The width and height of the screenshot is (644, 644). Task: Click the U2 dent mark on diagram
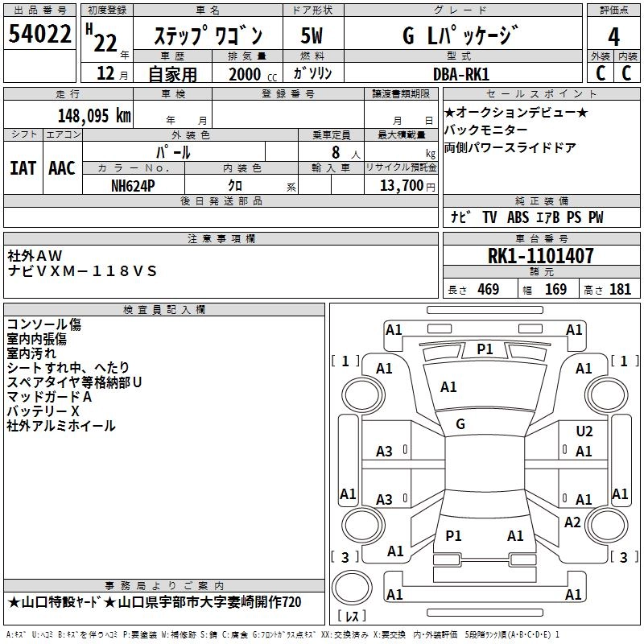pyautogui.click(x=584, y=431)
